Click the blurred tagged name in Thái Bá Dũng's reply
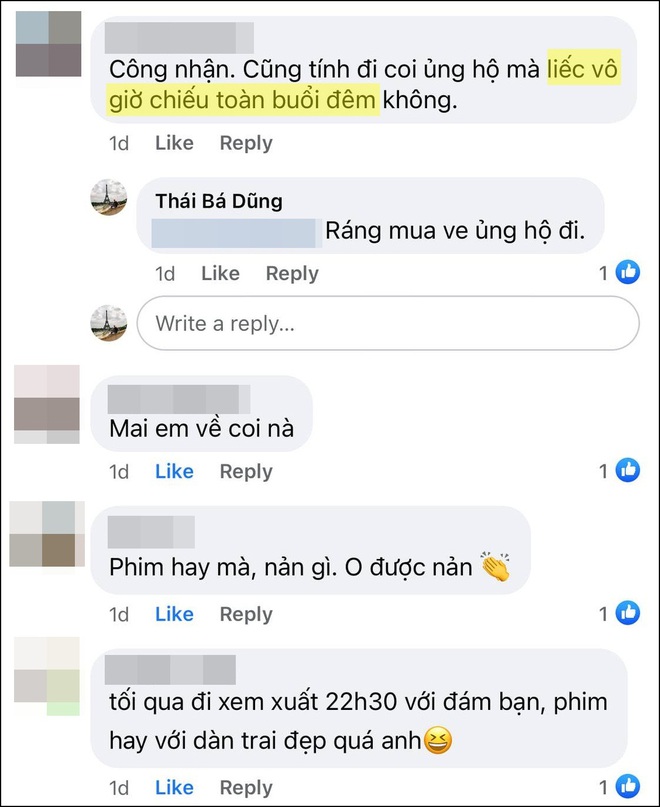 [236, 233]
